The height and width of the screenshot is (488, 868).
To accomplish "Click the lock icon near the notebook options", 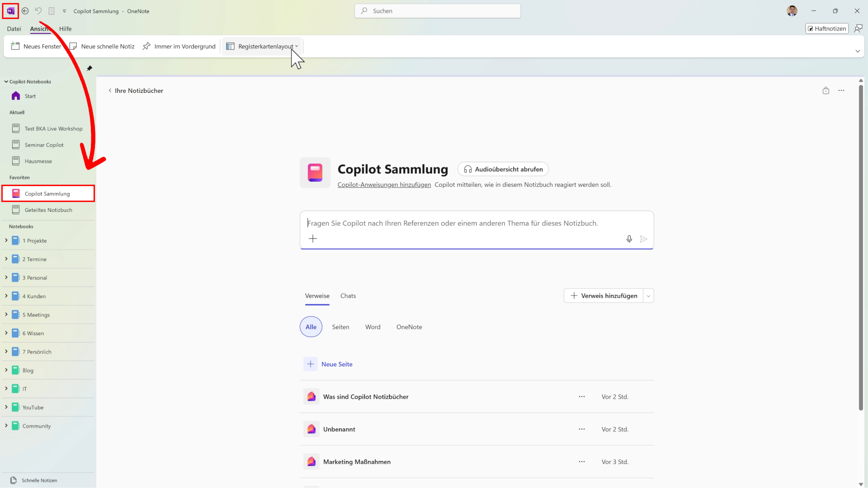I will 826,90.
